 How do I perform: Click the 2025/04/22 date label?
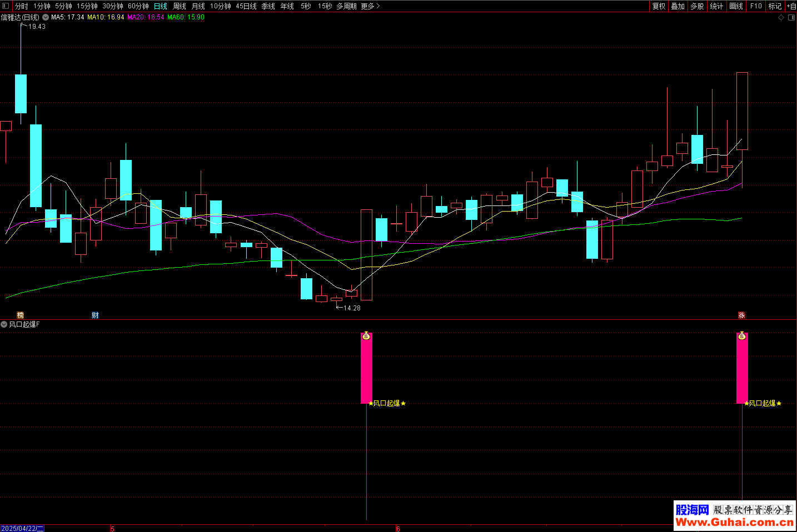[x=22, y=528]
